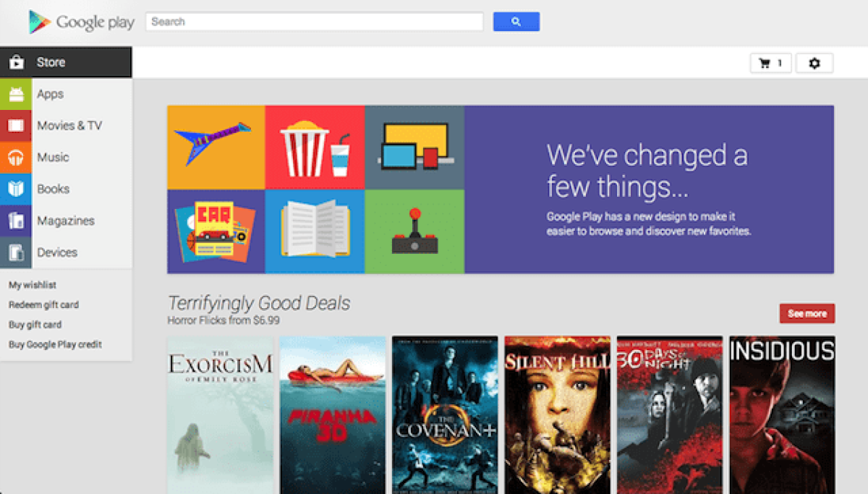Select the Store sidebar item
This screenshot has width=868, height=494.
[x=66, y=62]
